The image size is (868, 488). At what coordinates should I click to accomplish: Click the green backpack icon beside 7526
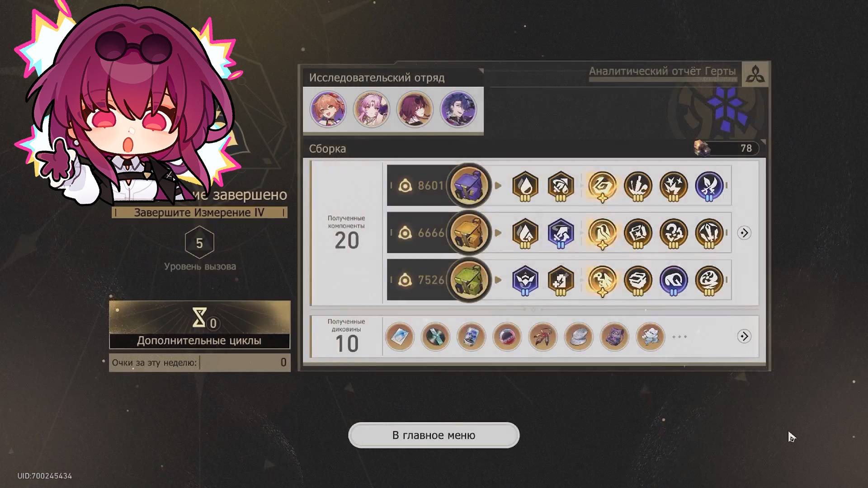468,280
